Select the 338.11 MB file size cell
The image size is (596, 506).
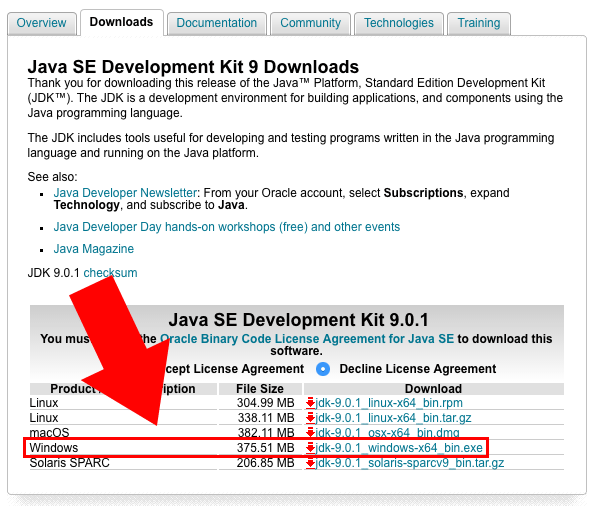point(266,418)
